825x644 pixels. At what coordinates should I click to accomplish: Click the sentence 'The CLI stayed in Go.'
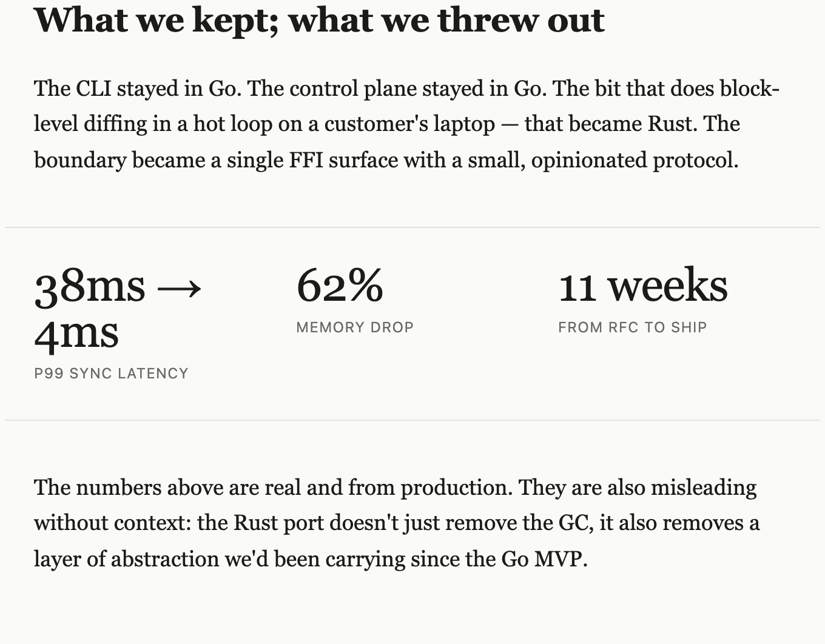pyautogui.click(x=138, y=89)
